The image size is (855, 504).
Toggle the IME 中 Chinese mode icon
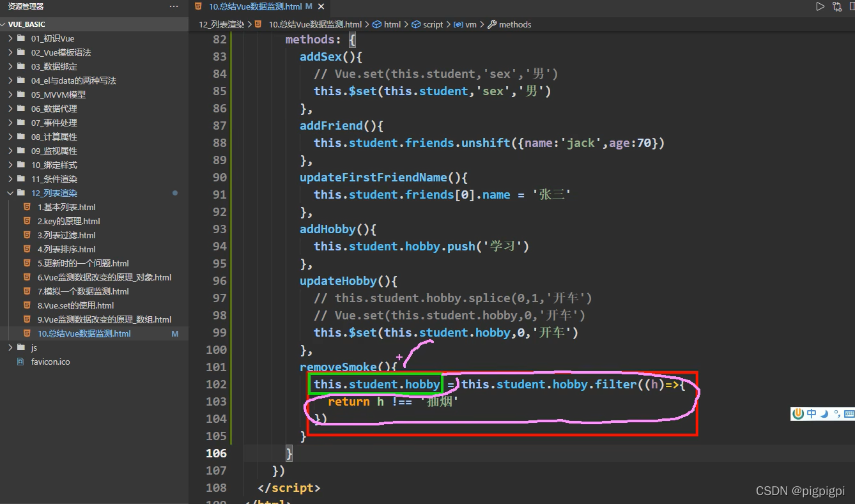pyautogui.click(x=812, y=413)
